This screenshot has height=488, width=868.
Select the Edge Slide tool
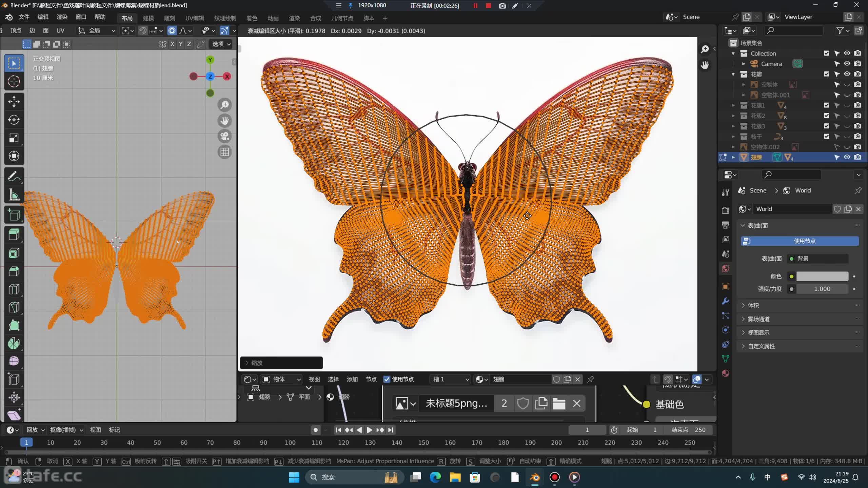tap(14, 379)
